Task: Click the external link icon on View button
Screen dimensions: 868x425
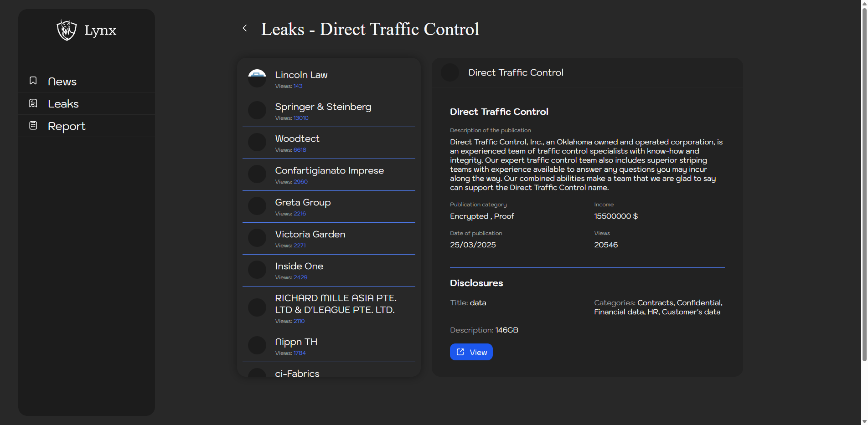Action: coord(460,352)
